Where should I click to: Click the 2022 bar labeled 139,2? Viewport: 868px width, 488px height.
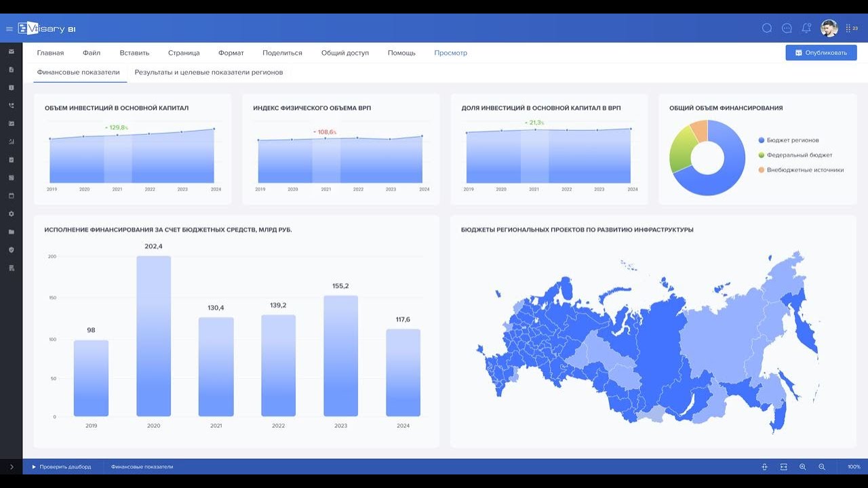278,365
